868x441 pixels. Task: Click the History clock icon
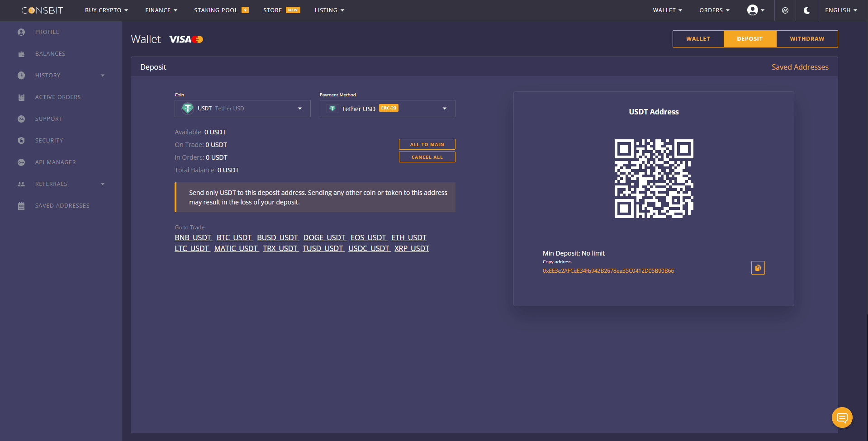click(x=21, y=76)
